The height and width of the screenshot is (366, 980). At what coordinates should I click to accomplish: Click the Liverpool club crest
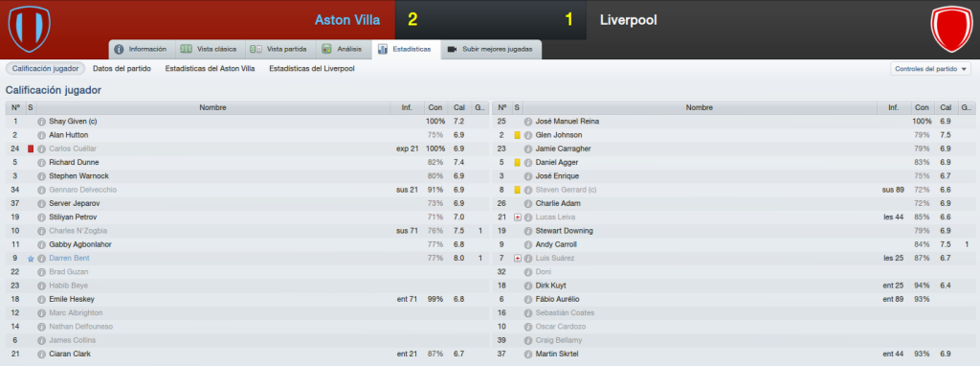click(x=952, y=29)
